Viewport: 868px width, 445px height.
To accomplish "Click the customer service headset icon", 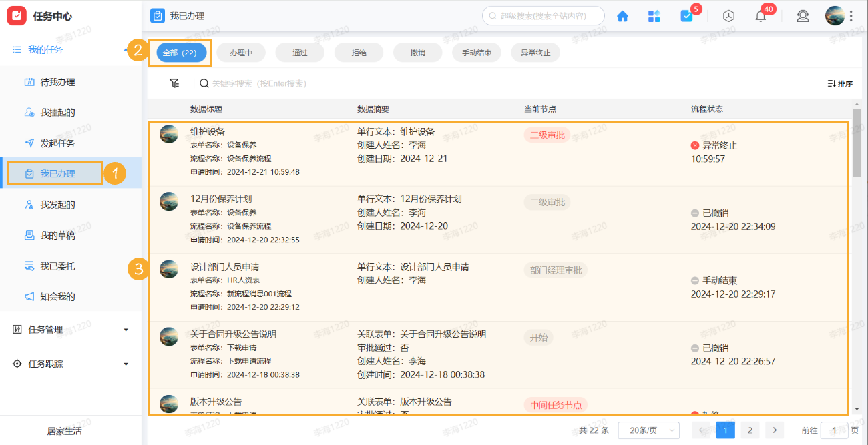I will click(x=803, y=15).
